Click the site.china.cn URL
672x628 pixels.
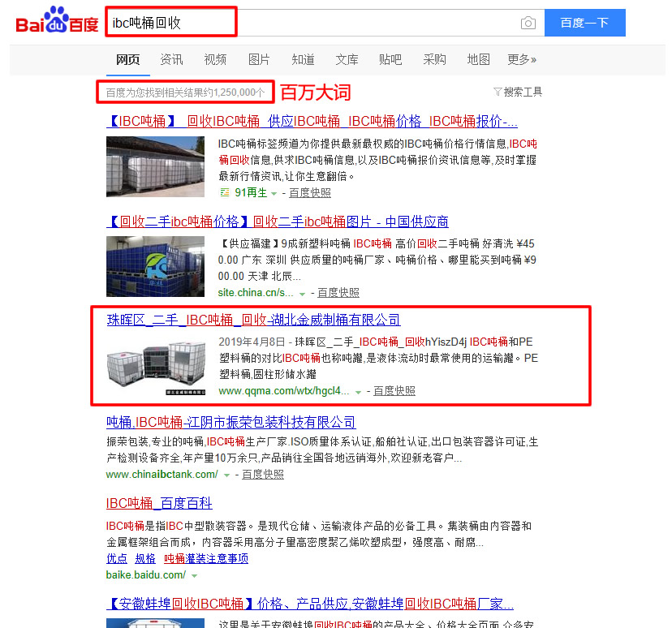[x=256, y=293]
